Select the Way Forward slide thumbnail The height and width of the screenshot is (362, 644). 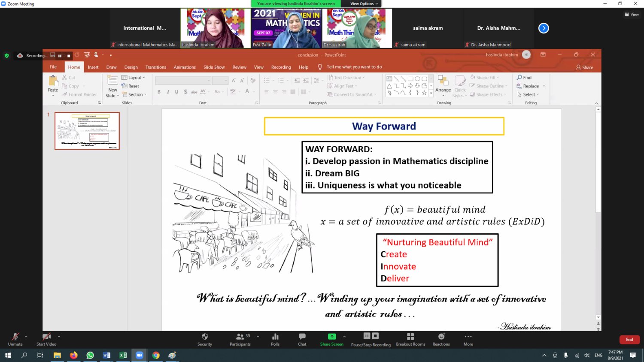point(87,131)
